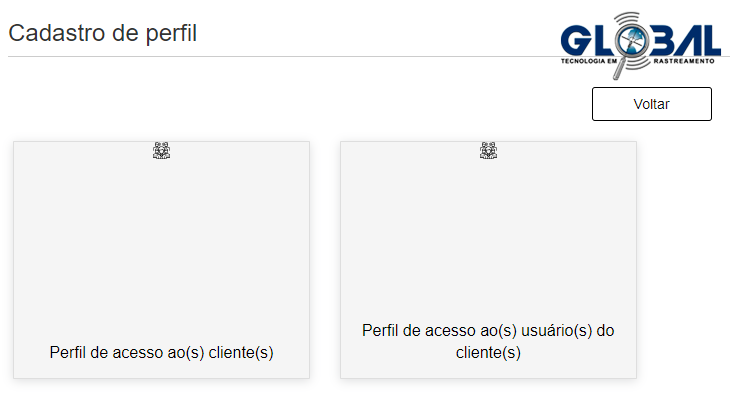The image size is (730, 411).
Task: Click the BAL letters of the Global logo
Action: pos(684,40)
